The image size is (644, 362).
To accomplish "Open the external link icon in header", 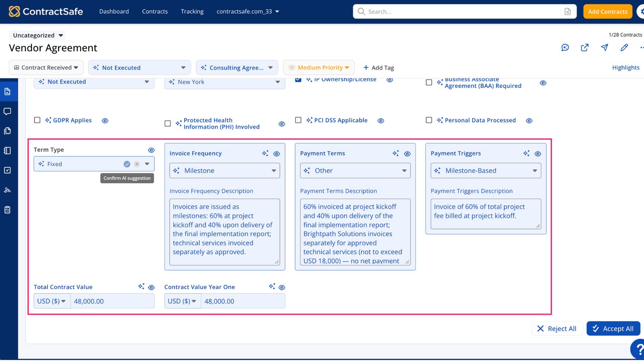I will pos(584,47).
